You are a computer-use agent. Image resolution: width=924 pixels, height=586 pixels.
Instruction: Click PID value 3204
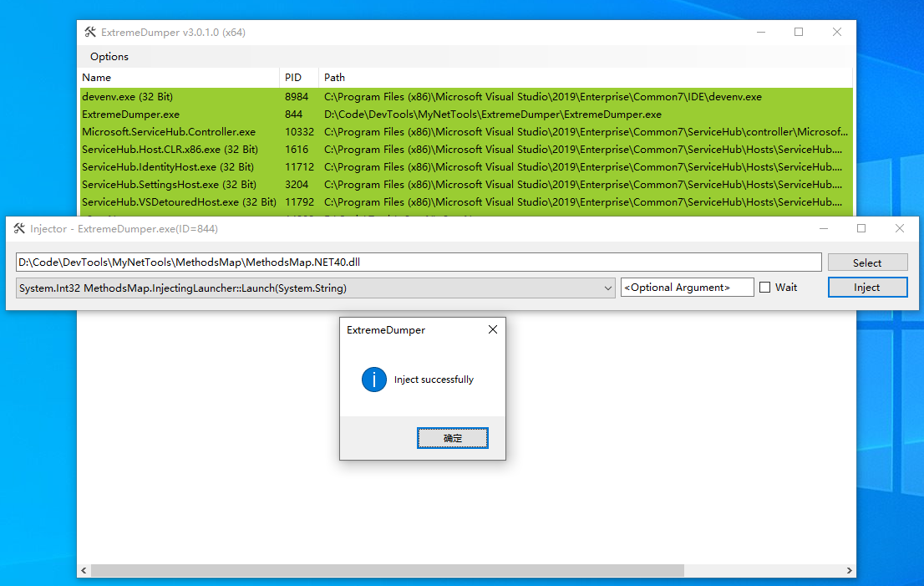pos(297,185)
